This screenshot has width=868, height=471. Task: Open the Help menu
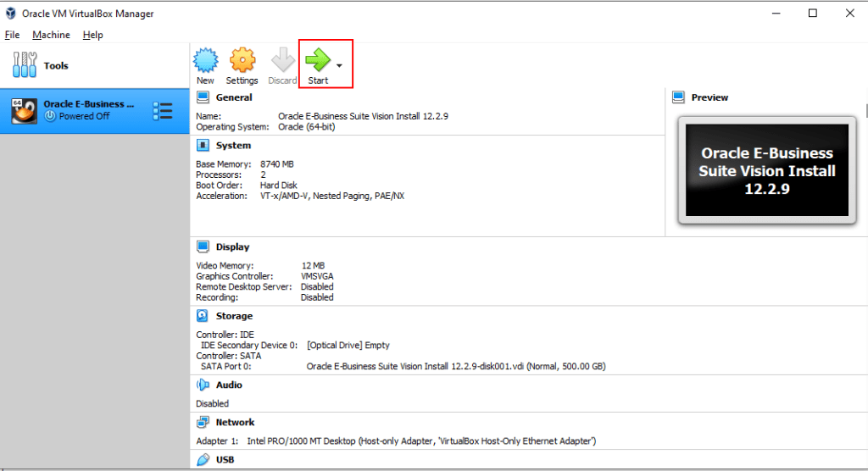(92, 35)
